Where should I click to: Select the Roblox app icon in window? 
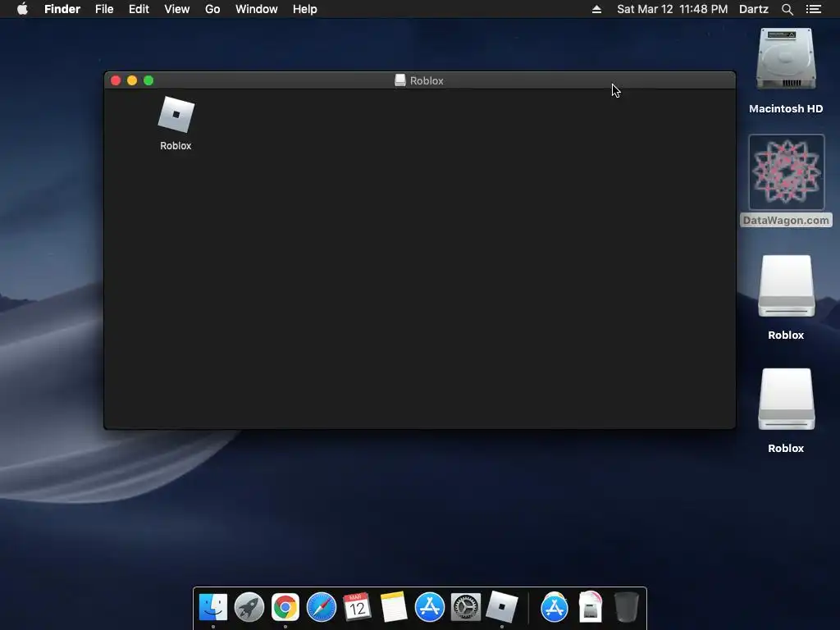[176, 114]
